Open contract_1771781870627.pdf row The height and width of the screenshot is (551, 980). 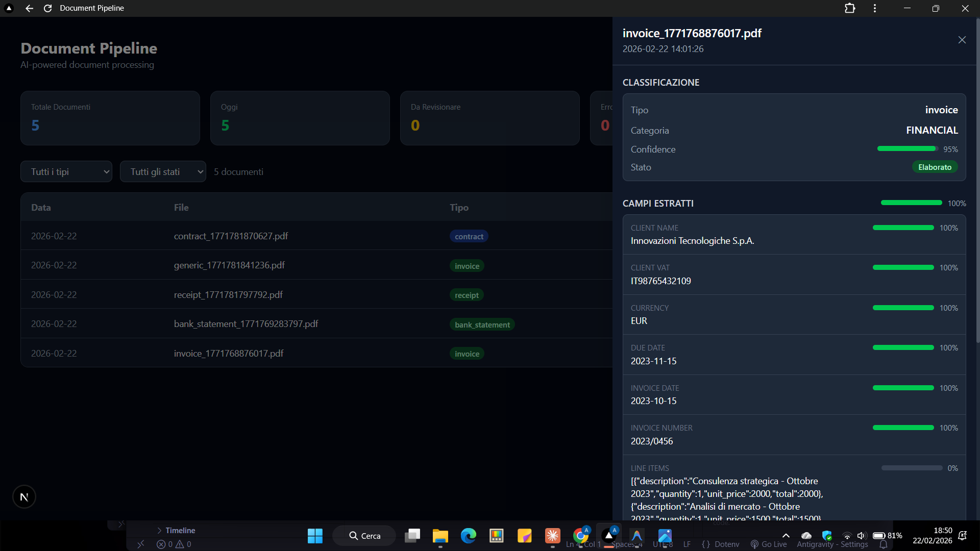pos(231,236)
